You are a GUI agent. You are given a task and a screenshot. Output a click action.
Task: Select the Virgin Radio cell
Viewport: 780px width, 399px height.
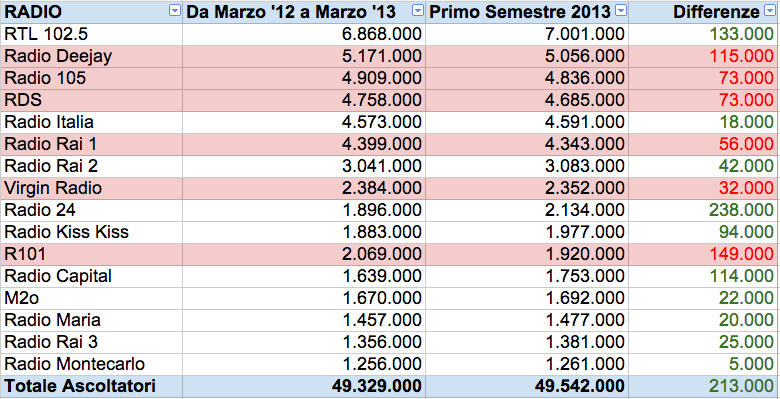(92, 188)
